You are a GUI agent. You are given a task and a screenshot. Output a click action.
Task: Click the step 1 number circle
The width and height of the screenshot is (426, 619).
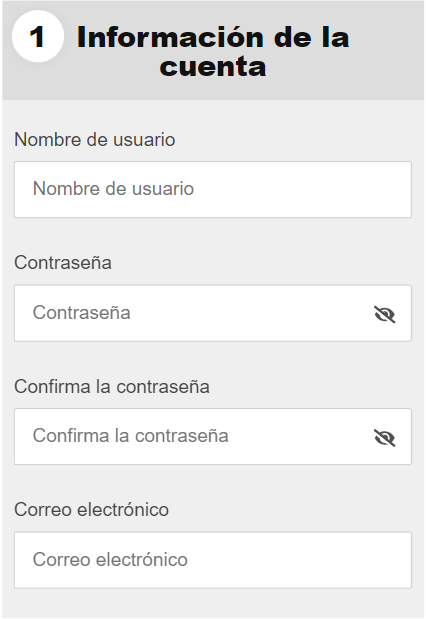pyautogui.click(x=38, y=36)
